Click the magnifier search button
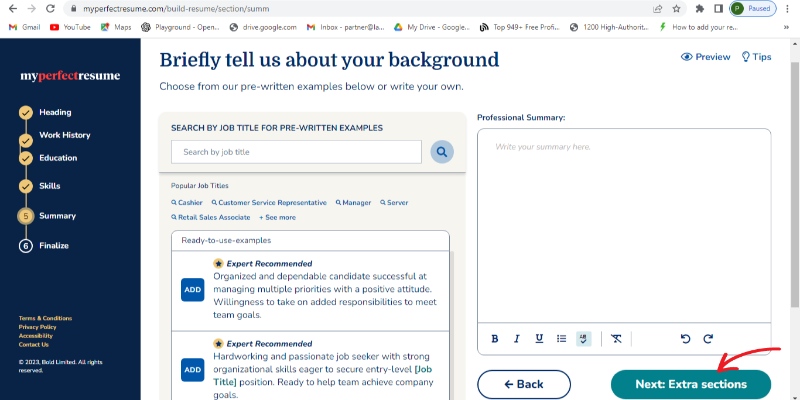800x400 pixels. click(441, 152)
